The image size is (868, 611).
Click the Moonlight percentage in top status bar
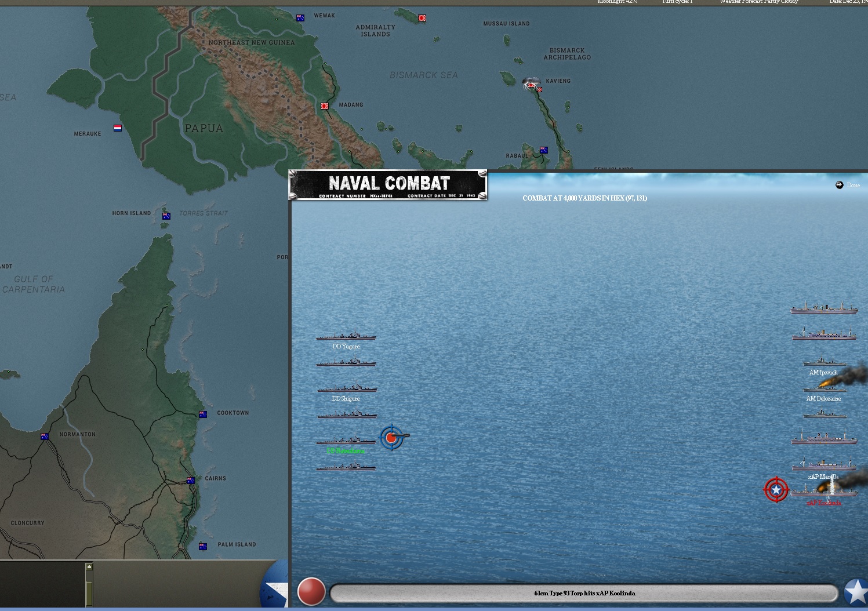pos(618,2)
